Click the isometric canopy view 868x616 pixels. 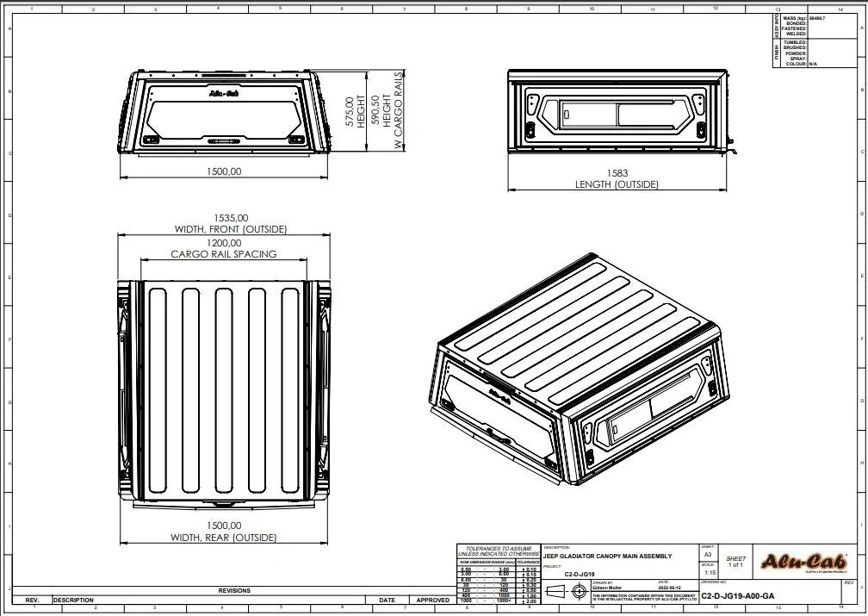point(579,370)
